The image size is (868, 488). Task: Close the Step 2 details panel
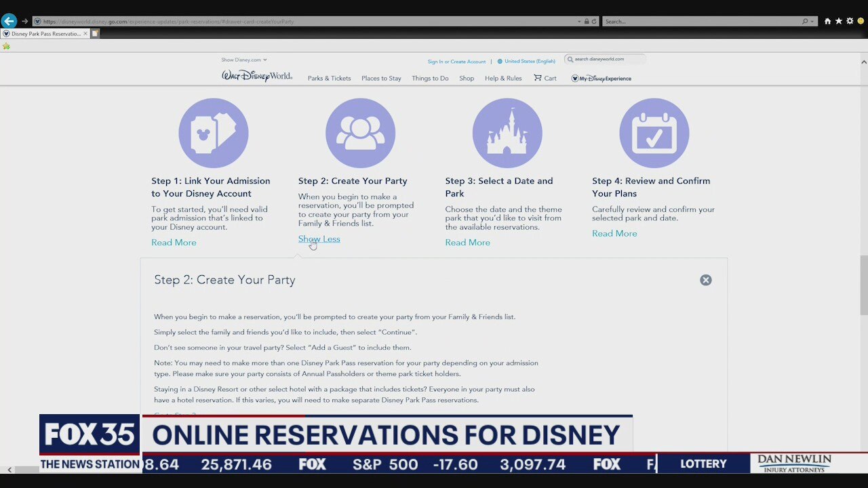click(x=706, y=280)
